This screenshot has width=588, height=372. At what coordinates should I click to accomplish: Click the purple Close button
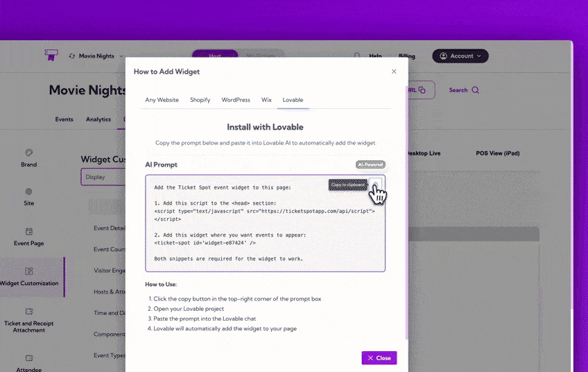coord(379,357)
